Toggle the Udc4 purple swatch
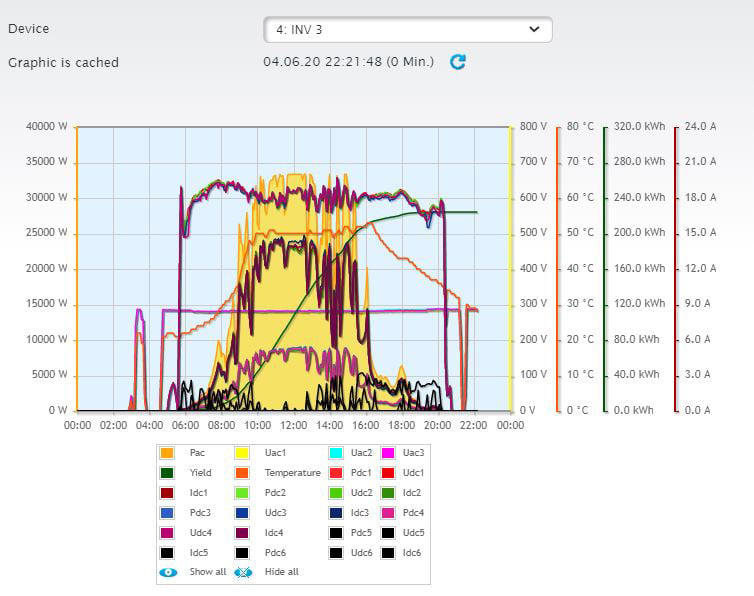 (167, 533)
